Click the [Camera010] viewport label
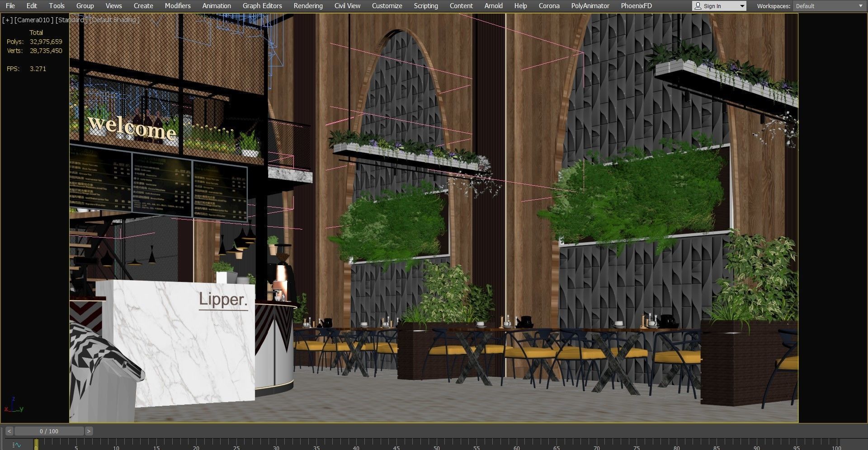 coord(33,20)
